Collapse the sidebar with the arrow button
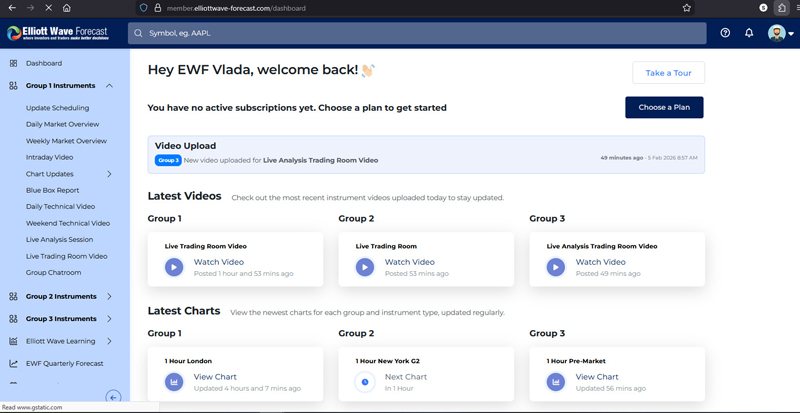 113,397
